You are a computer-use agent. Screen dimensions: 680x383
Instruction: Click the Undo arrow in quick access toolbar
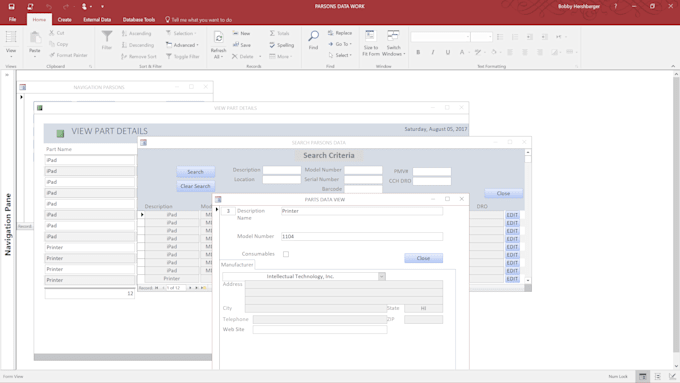click(49, 7)
